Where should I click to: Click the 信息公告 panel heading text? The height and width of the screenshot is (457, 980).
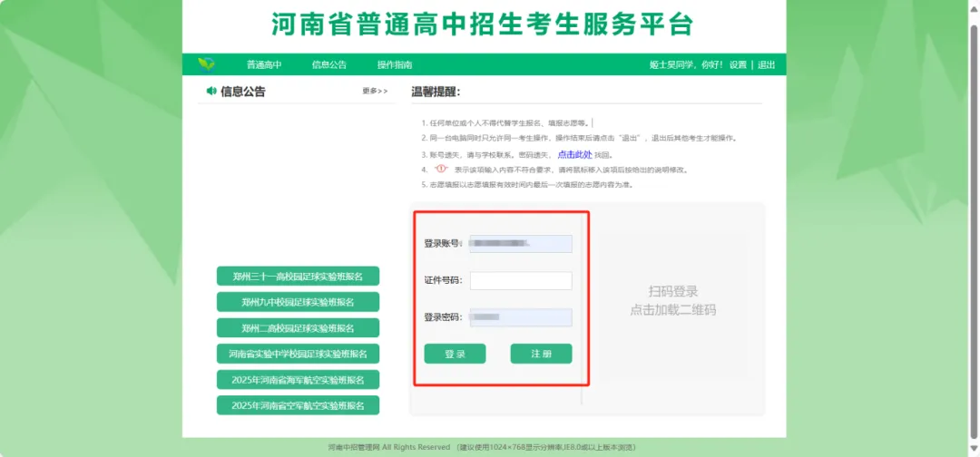[243, 92]
